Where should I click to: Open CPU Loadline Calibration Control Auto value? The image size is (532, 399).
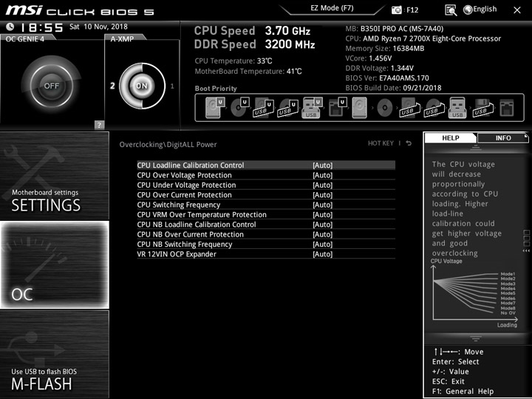pyautogui.click(x=323, y=166)
